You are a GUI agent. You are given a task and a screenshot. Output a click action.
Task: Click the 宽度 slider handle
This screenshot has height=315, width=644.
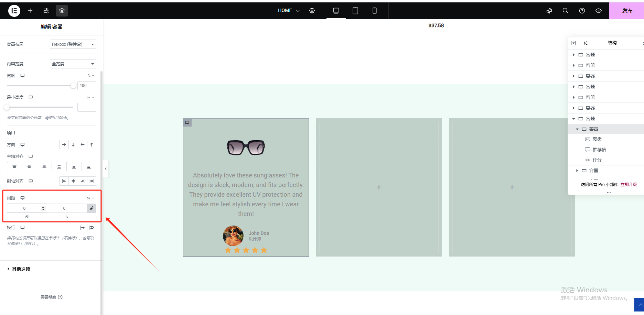click(x=73, y=86)
